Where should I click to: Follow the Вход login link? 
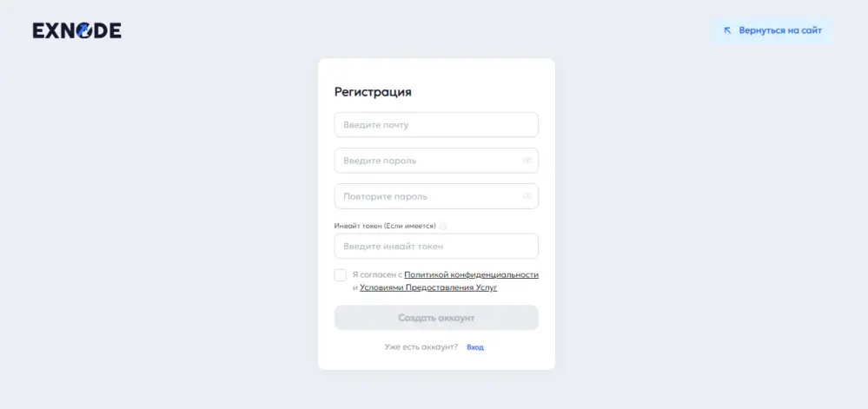474,347
